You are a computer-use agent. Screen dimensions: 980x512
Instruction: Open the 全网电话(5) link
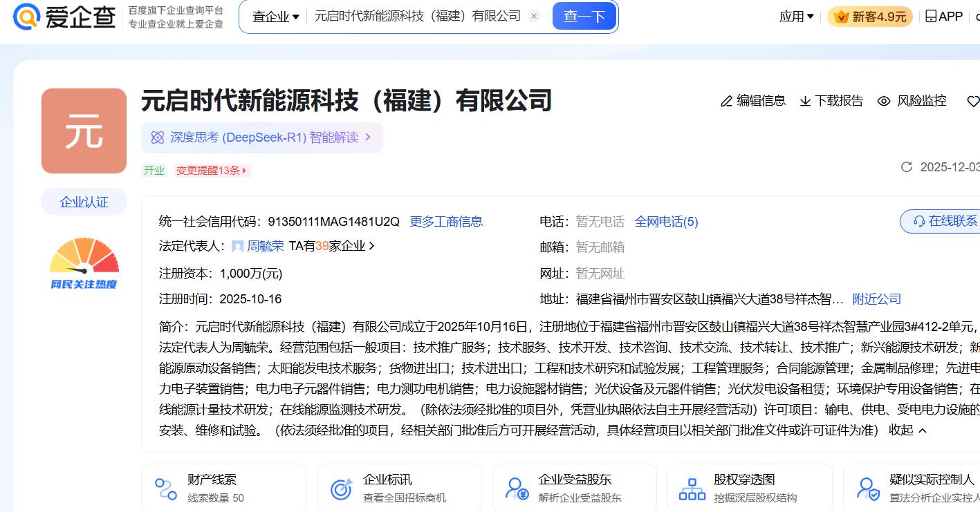click(x=666, y=222)
